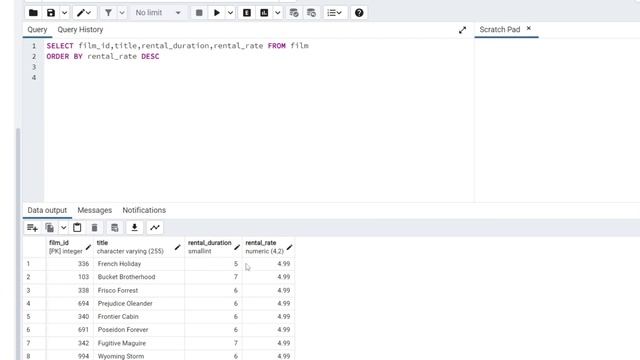
Task: Execute the query with play button
Action: (x=217, y=13)
